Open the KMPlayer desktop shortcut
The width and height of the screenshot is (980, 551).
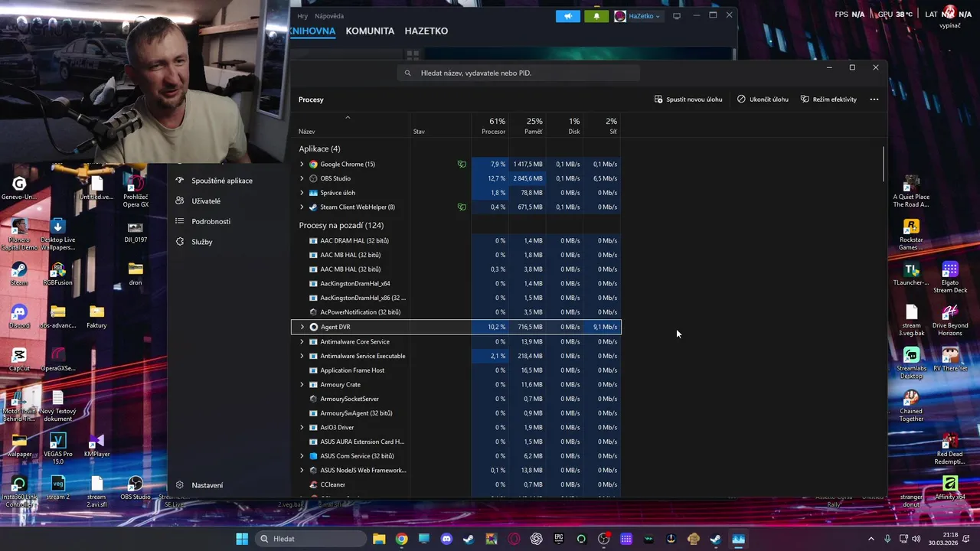[96, 445]
